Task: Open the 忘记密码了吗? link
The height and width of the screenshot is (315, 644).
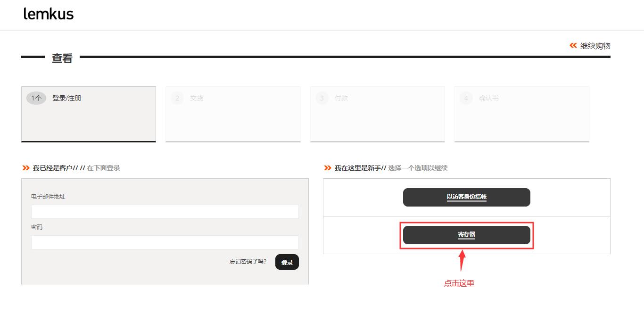Action: [248, 262]
